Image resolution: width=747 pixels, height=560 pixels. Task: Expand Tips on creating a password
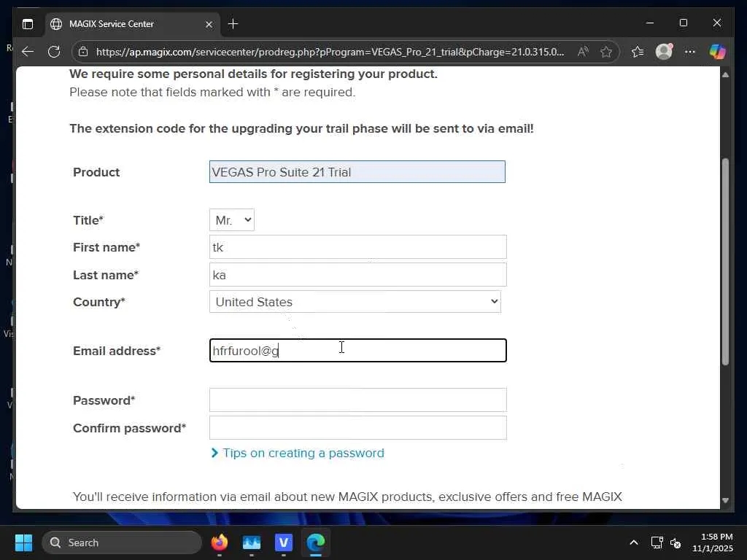pos(298,453)
